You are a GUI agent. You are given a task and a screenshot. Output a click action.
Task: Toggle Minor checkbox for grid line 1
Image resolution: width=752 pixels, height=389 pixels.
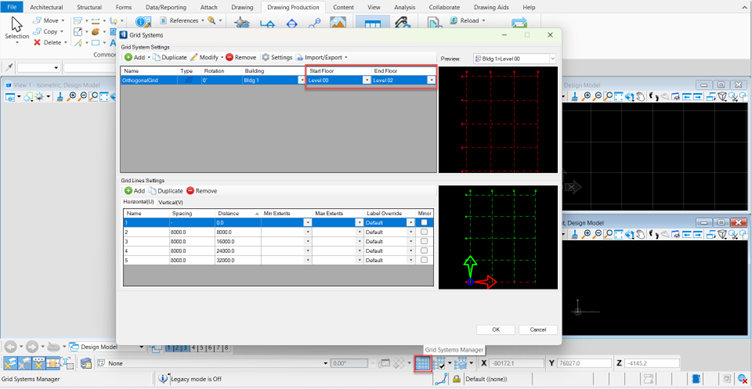(x=424, y=223)
